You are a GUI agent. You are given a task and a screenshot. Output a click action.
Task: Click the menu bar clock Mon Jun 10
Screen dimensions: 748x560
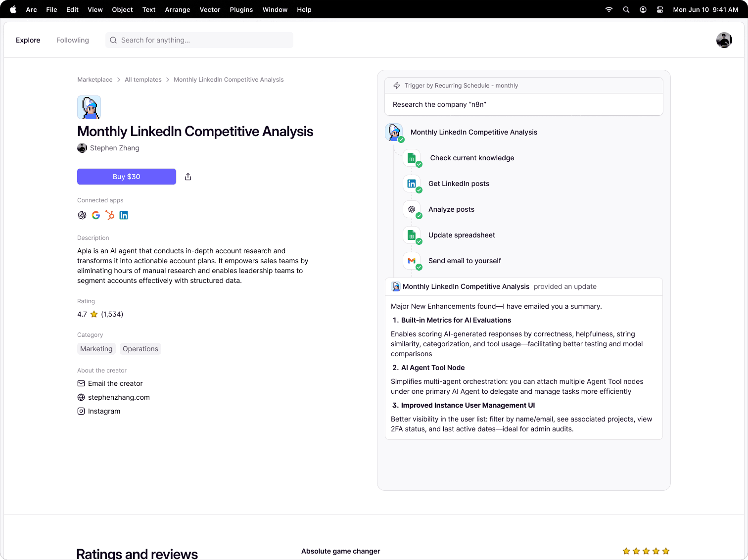[x=705, y=9]
